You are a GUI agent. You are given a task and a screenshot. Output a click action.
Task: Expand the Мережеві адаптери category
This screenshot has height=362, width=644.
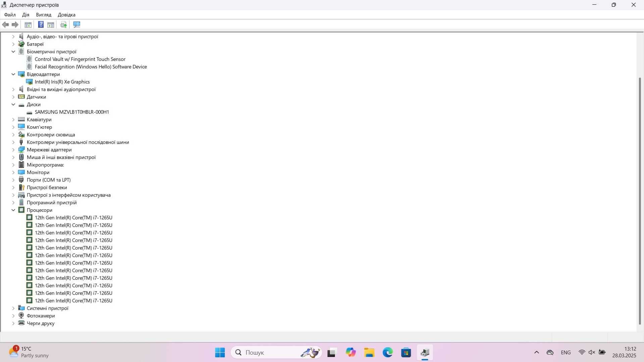point(13,150)
